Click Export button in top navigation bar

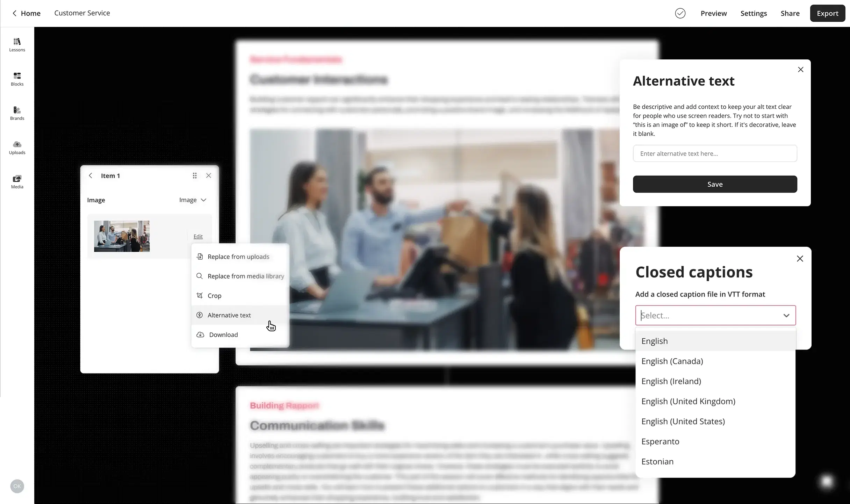(827, 13)
